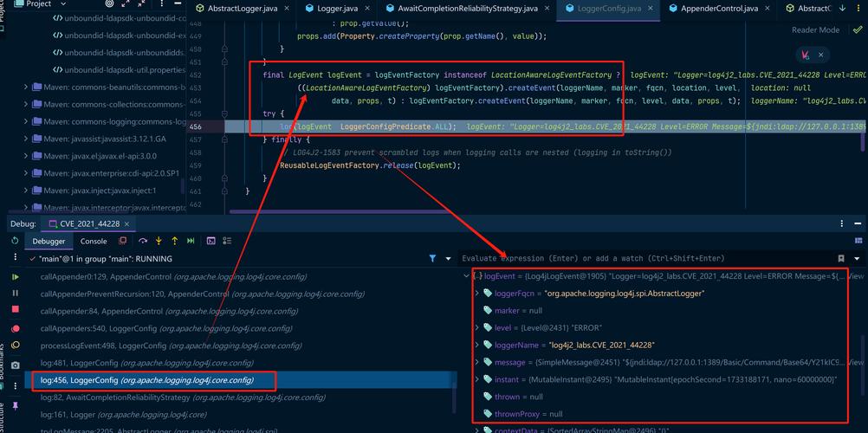Image resolution: width=868 pixels, height=433 pixels.
Task: Collapse all icon in Project panel header
Action: point(140,3)
